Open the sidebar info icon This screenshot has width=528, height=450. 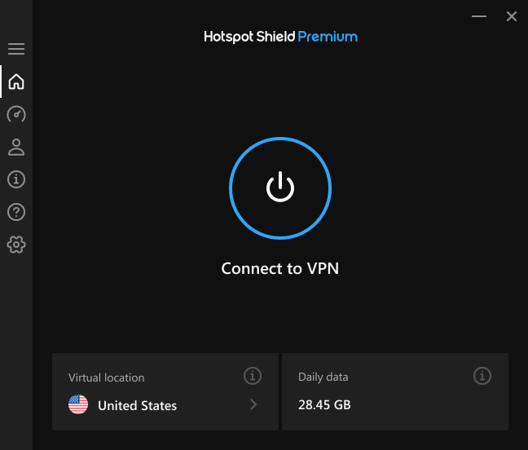[x=16, y=179]
